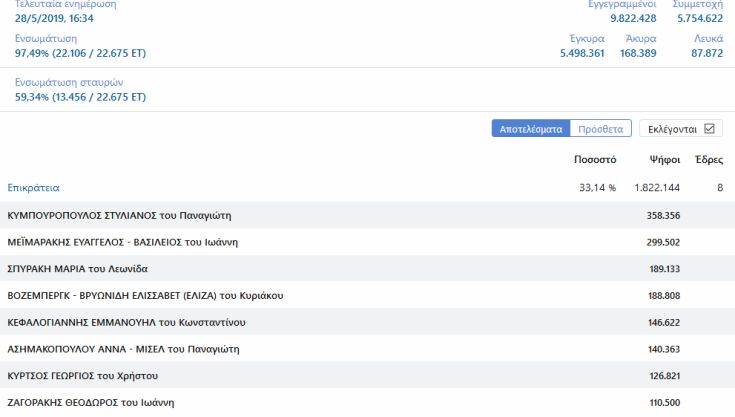The height and width of the screenshot is (417, 735).
Task: Open the Πρόσθετα tab
Action: tap(601, 129)
